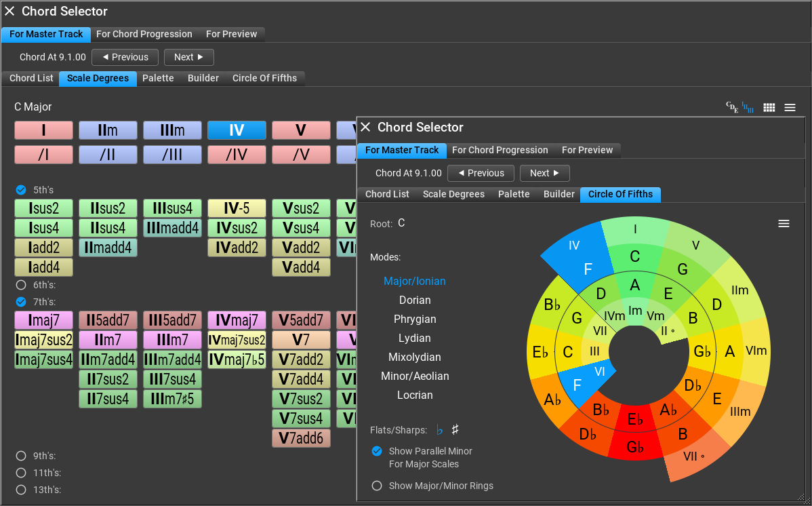
Task: Select the sharp symbol next to Flats/Sharps
Action: click(455, 429)
